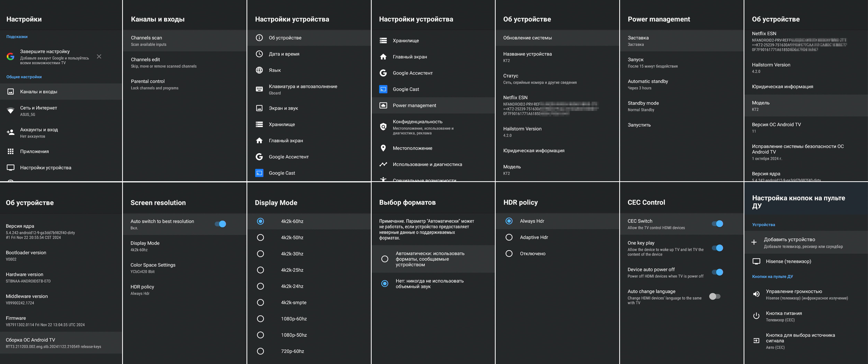Click the apps grid icon for Приложения
The image size is (868, 364).
11,151
